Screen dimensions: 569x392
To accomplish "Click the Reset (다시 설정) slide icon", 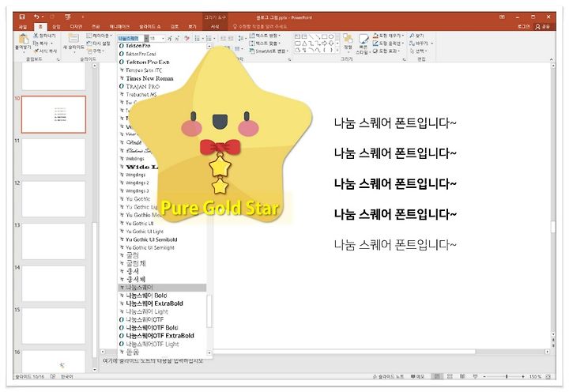I will (x=89, y=43).
